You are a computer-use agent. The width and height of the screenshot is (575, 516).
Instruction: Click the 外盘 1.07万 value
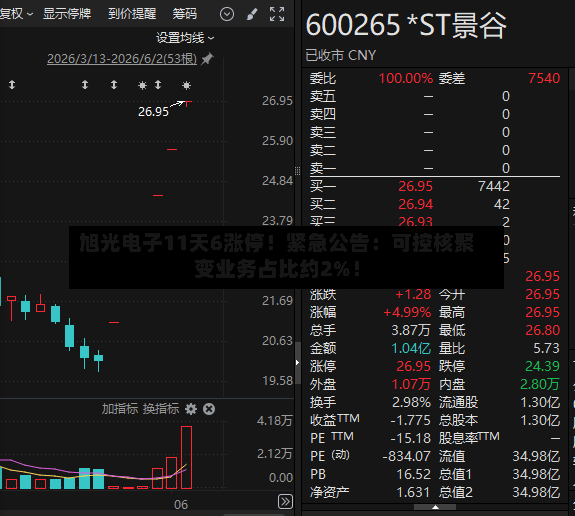click(x=411, y=384)
